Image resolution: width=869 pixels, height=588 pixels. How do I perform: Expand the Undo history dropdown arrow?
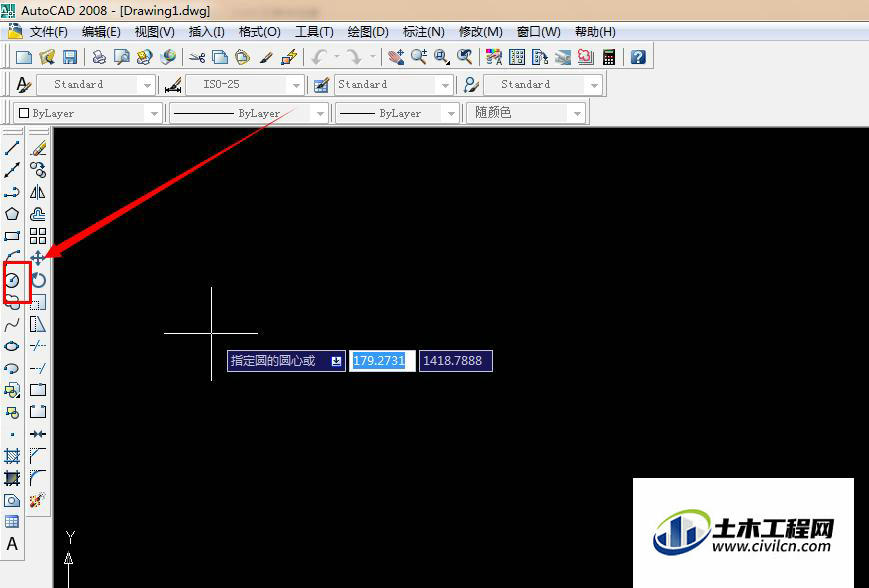(336, 57)
